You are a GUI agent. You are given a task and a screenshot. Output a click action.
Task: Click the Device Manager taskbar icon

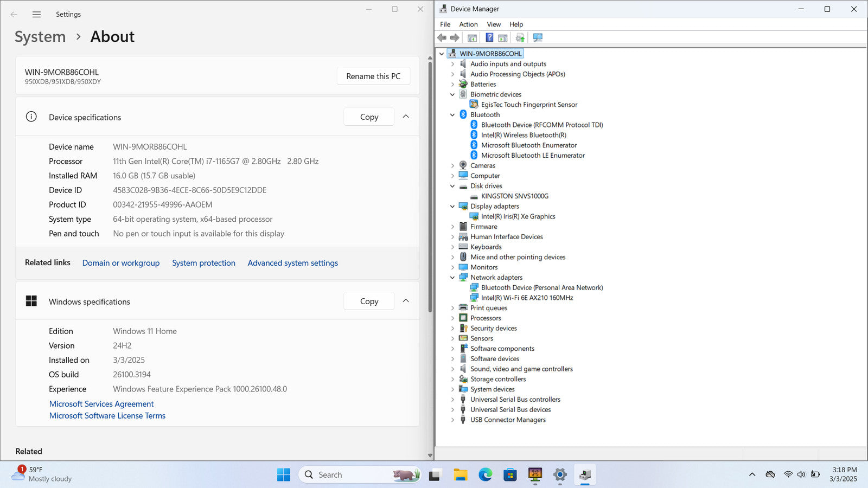click(x=585, y=475)
